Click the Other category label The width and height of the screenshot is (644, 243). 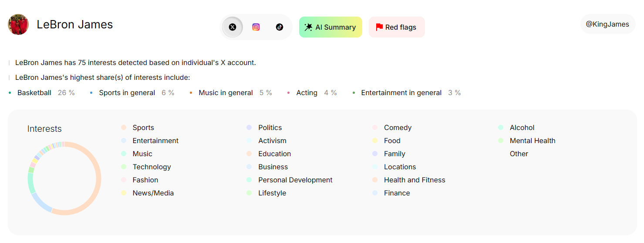click(519, 154)
